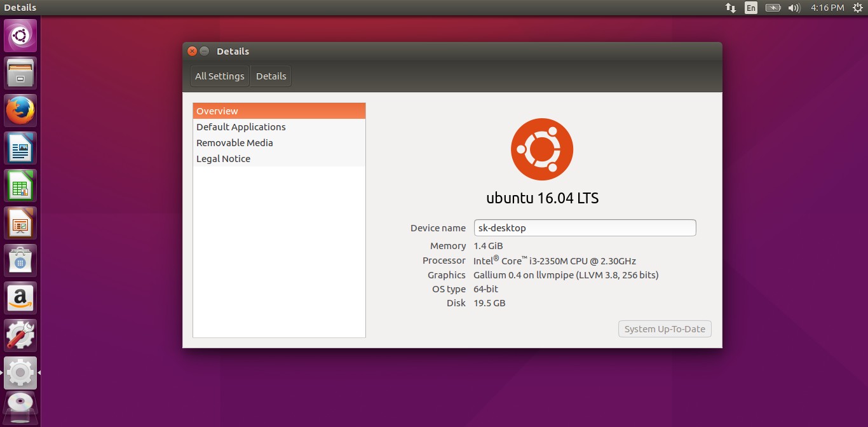
Task: Click the Details toolbar button
Action: (271, 76)
